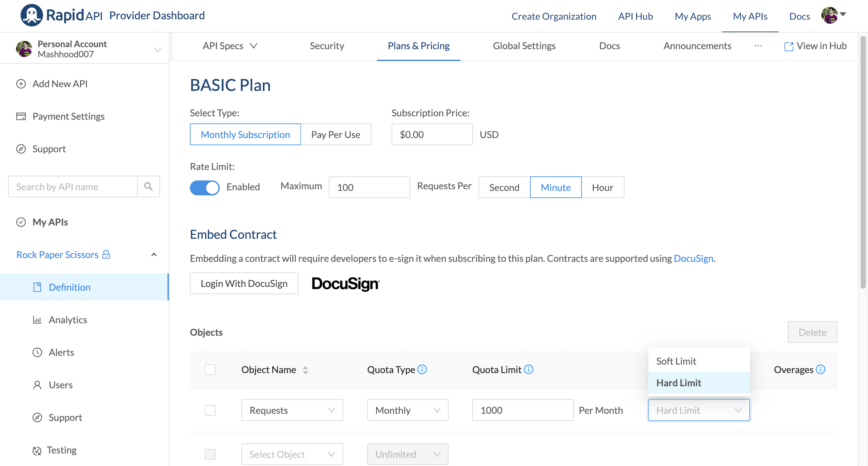Screen dimensions: 868x466
Task: Follow the DocuSign hyperlink in description
Action: (x=693, y=258)
